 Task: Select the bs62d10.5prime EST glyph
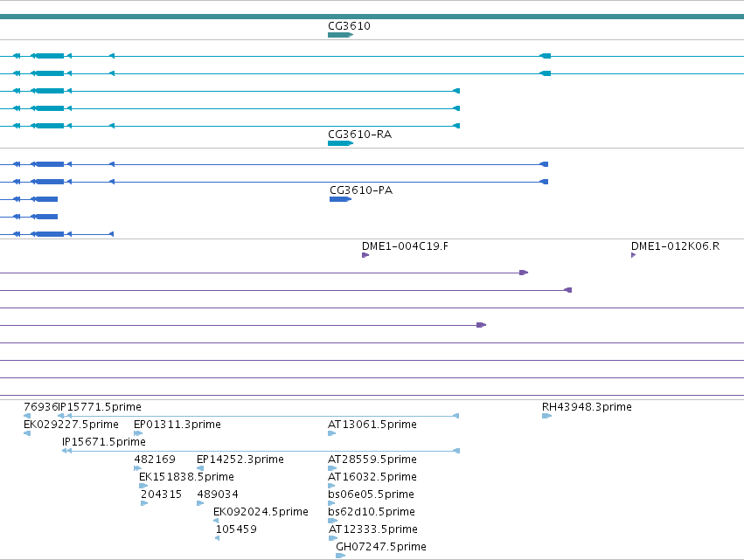[x=332, y=521]
